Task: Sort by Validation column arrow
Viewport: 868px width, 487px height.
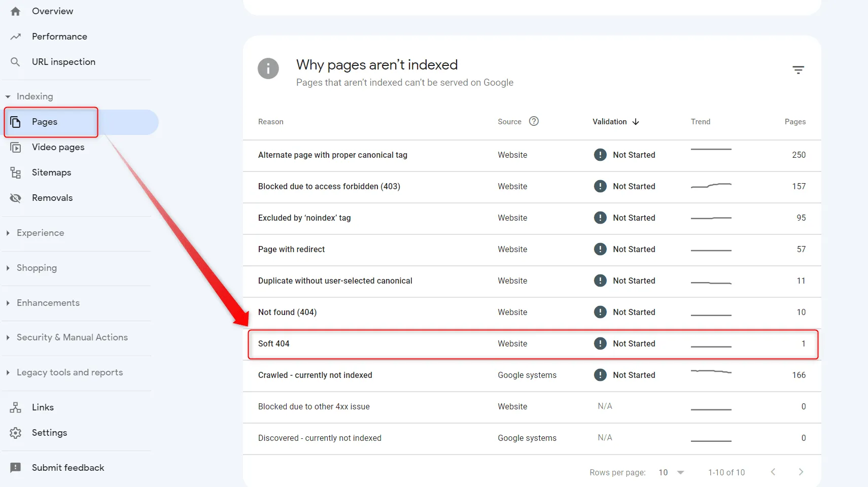Action: (636, 122)
